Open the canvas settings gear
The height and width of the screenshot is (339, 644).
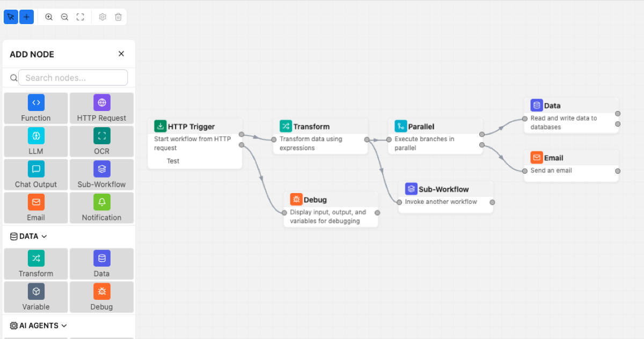[103, 17]
